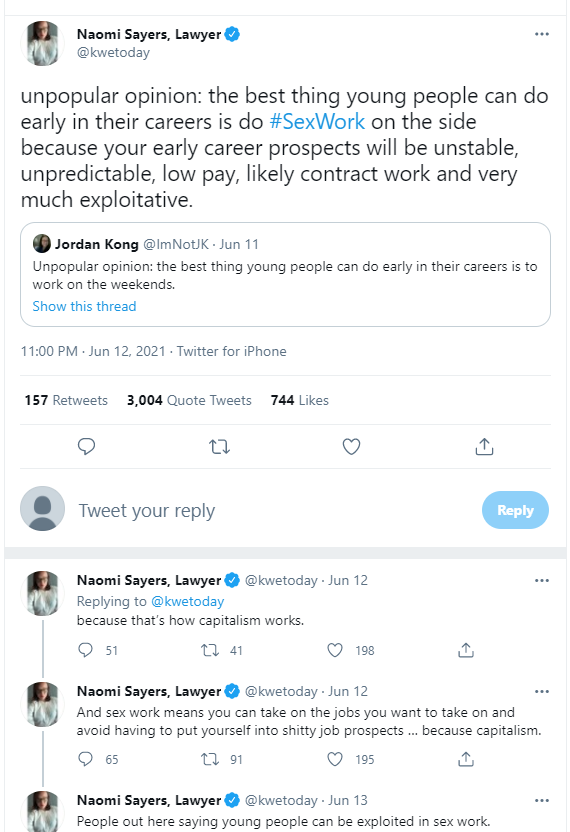Click the #SexWork hashtag link
The width and height of the screenshot is (570, 832).
pos(317,122)
